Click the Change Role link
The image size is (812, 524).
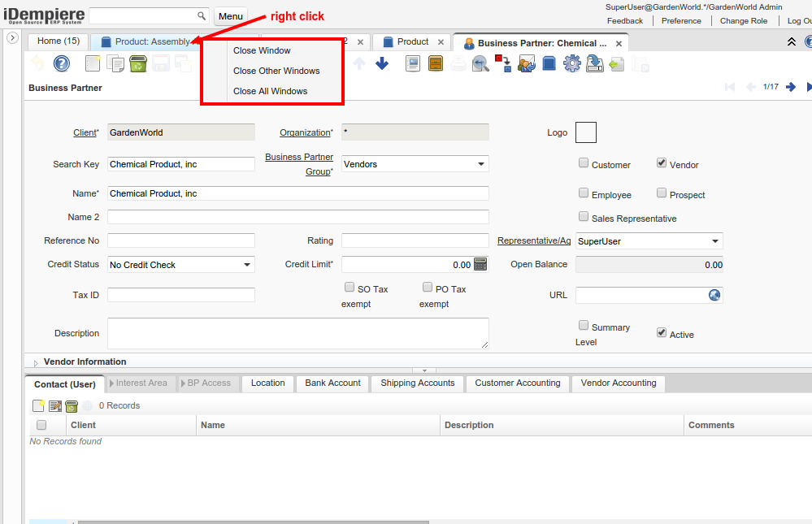tap(745, 21)
